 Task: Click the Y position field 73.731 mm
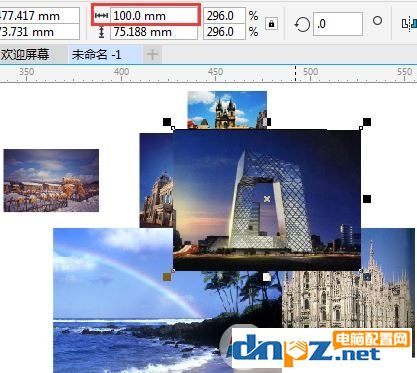(39, 32)
